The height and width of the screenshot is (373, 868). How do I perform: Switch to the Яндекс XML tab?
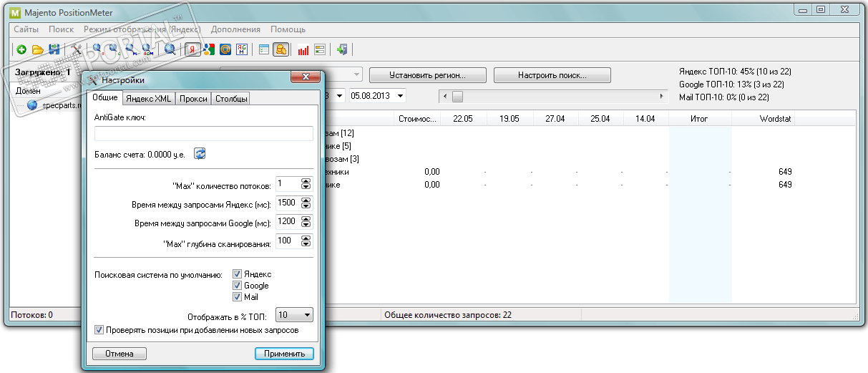point(149,99)
